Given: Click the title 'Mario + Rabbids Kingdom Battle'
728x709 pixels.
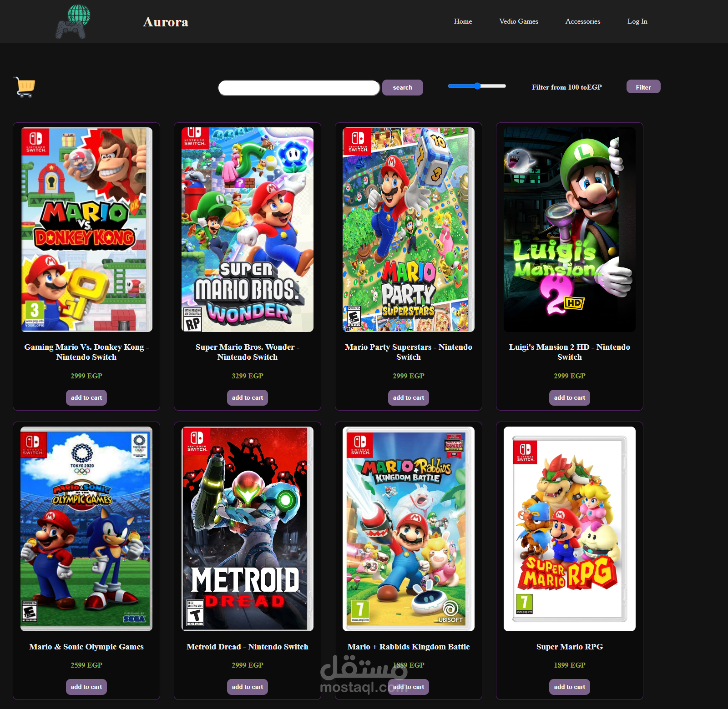Looking at the screenshot, I should (x=409, y=647).
